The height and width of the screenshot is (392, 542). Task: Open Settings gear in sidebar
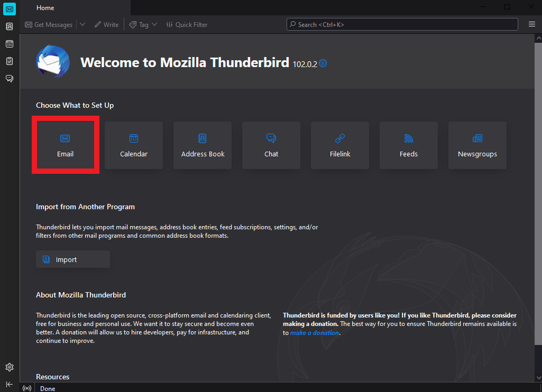10,367
